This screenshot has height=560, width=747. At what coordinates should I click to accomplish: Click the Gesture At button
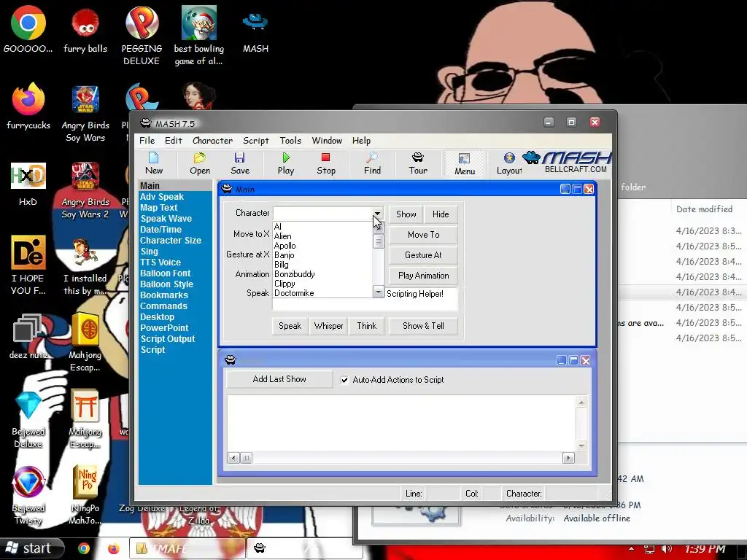coord(423,255)
